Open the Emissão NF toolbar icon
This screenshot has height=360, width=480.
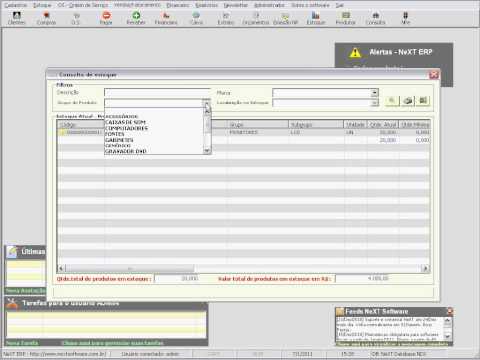tap(285, 18)
